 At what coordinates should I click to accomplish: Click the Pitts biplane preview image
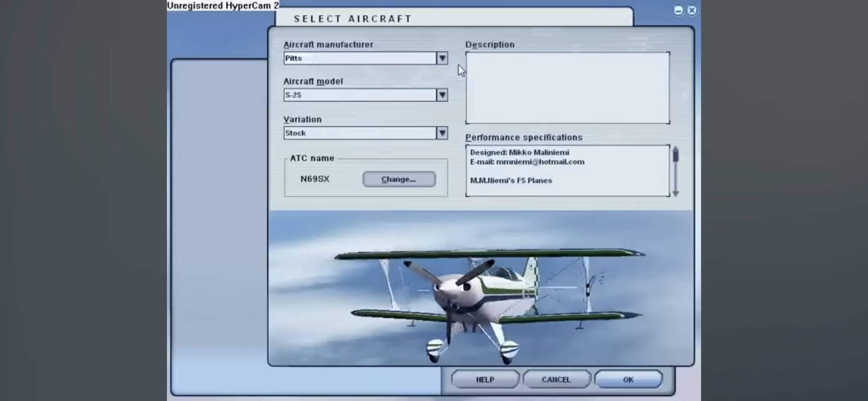pyautogui.click(x=481, y=288)
